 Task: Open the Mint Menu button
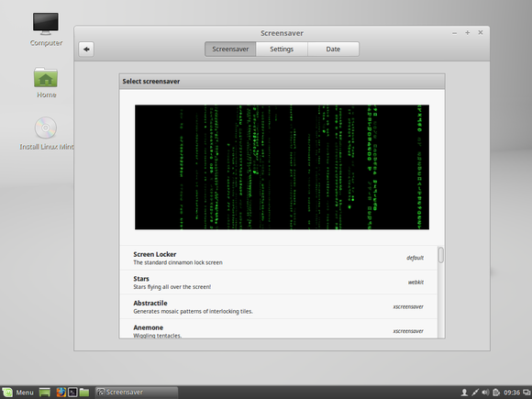pyautogui.click(x=19, y=393)
